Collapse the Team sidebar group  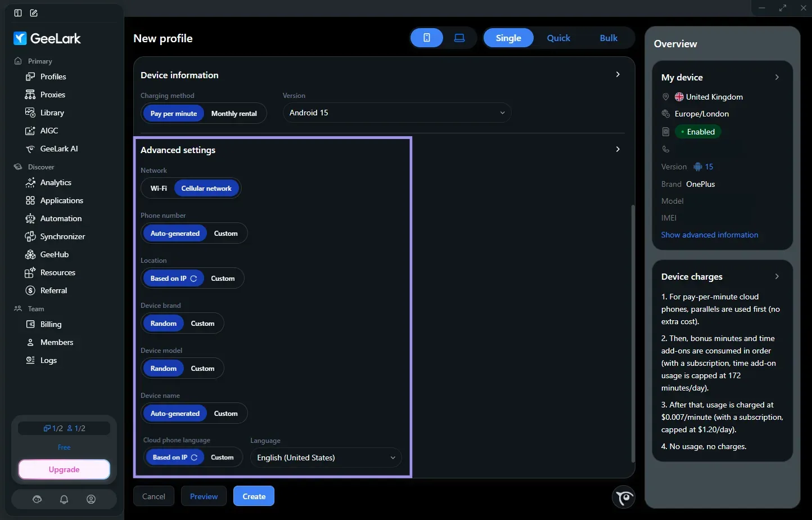click(x=29, y=308)
